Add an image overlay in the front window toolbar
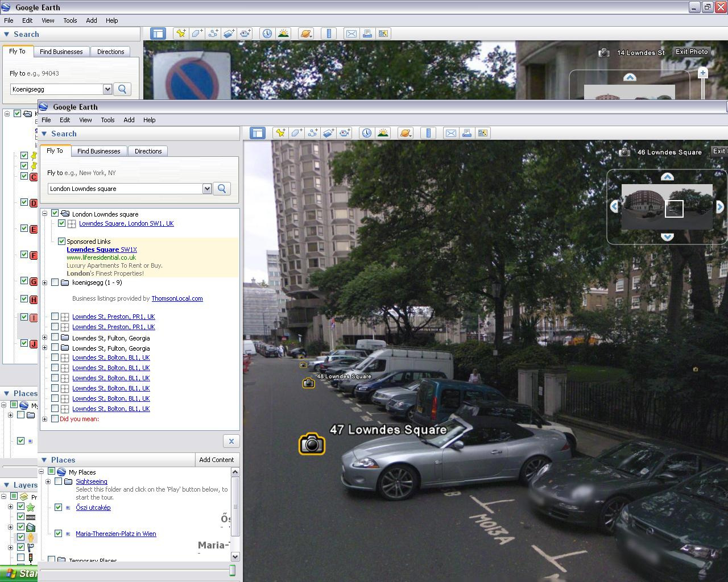The image size is (728, 582). [x=328, y=133]
